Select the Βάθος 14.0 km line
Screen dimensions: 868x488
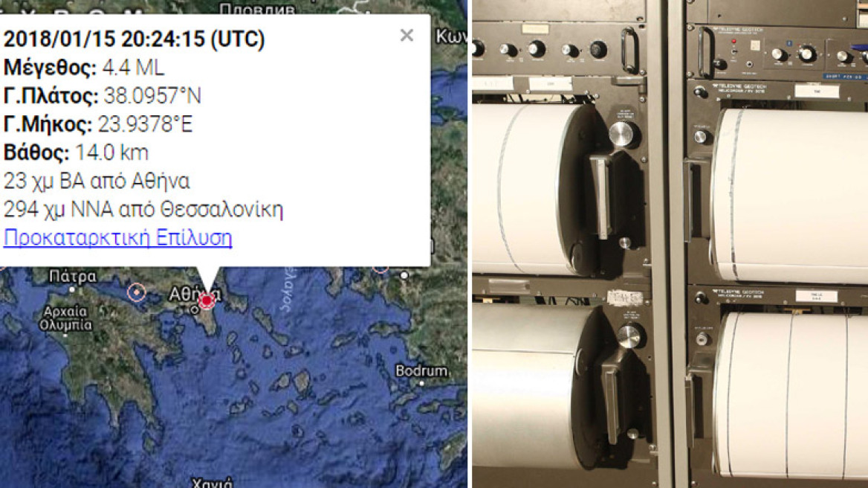click(76, 152)
